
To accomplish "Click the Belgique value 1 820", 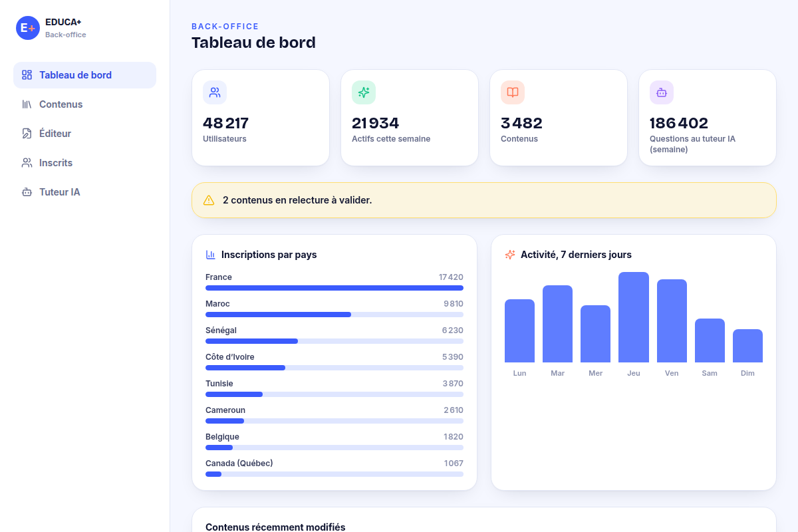I will click(x=454, y=437).
